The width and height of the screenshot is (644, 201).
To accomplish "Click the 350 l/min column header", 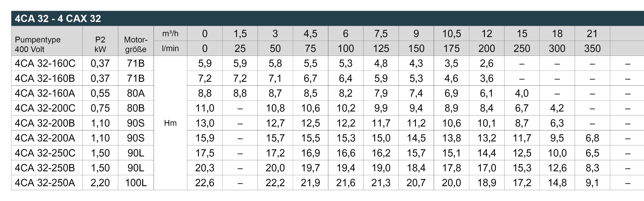I will coord(592,48).
